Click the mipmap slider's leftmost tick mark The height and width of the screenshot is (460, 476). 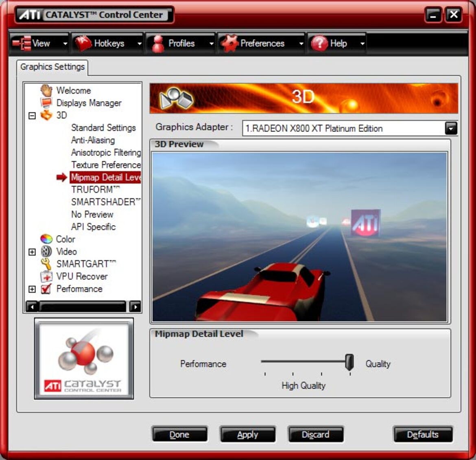point(265,374)
